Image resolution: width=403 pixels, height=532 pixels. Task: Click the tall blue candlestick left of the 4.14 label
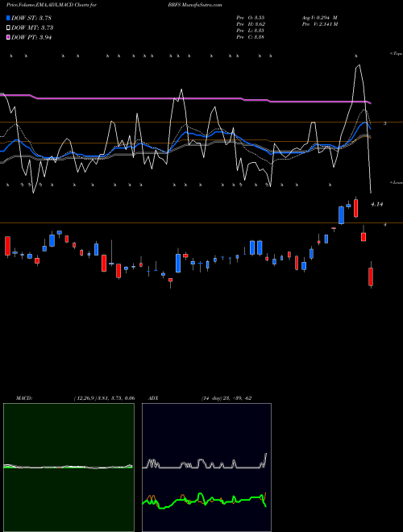click(x=341, y=214)
